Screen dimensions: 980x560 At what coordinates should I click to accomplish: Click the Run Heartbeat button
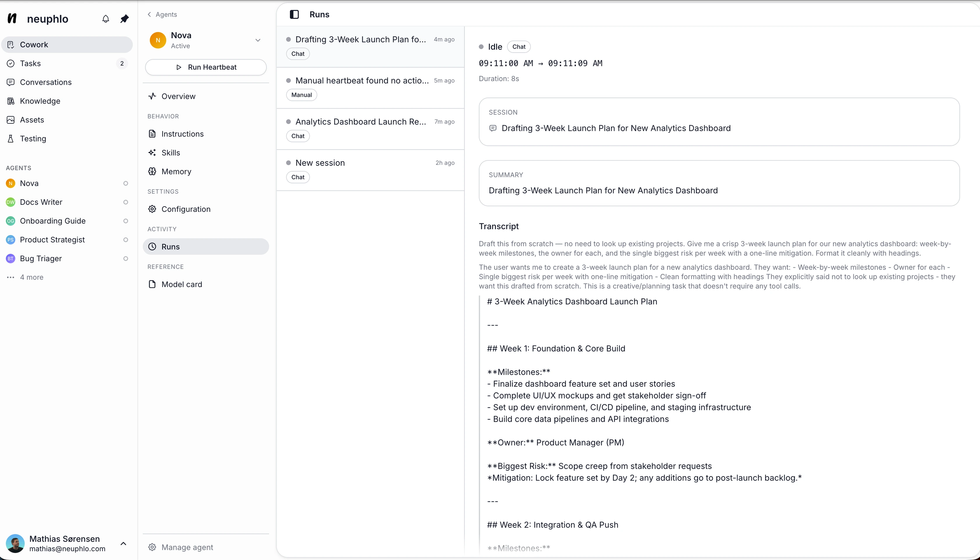click(x=206, y=67)
